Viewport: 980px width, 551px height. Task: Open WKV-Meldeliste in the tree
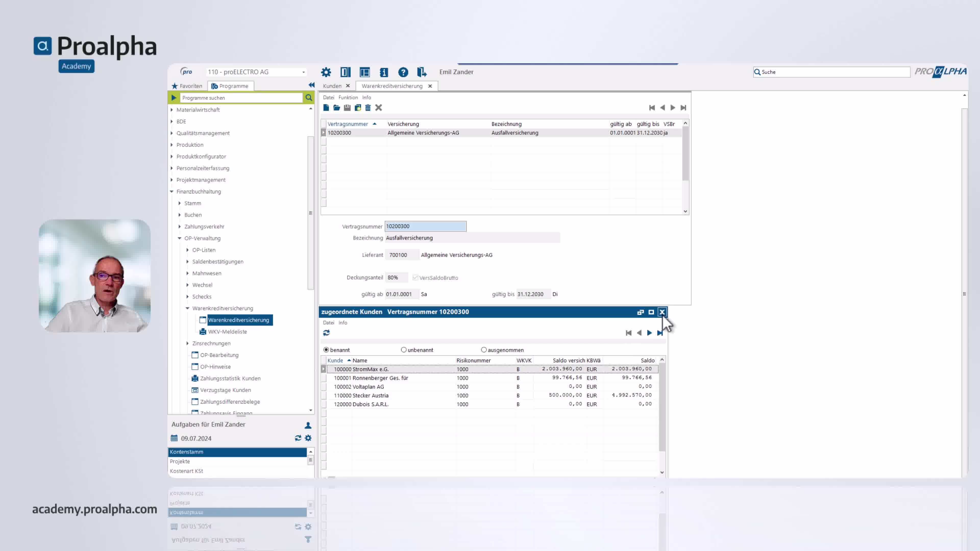point(227,332)
